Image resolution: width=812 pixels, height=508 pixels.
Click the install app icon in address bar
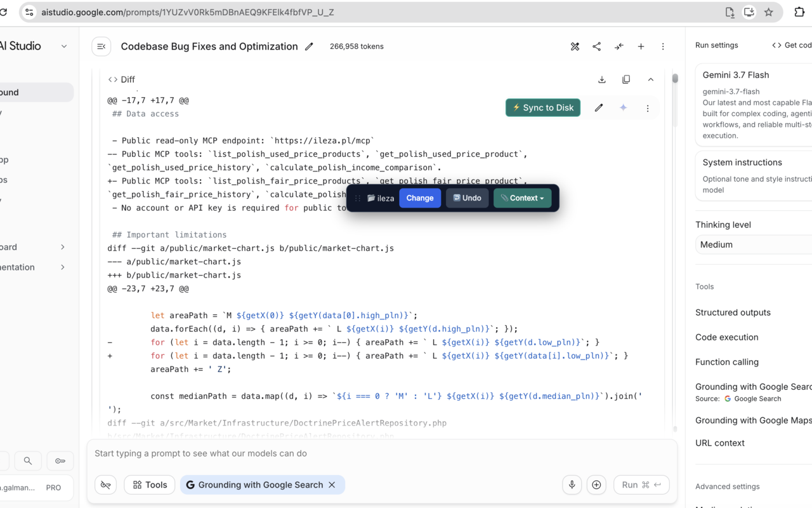point(749,12)
